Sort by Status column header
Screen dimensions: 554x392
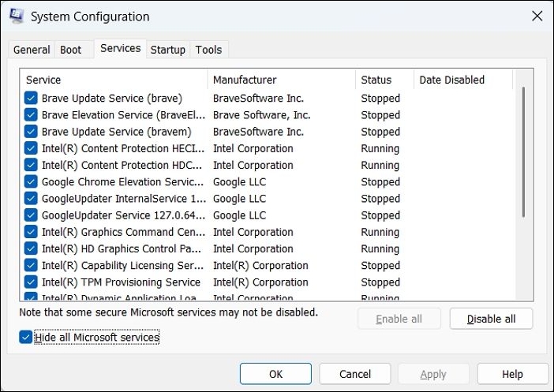click(x=384, y=80)
